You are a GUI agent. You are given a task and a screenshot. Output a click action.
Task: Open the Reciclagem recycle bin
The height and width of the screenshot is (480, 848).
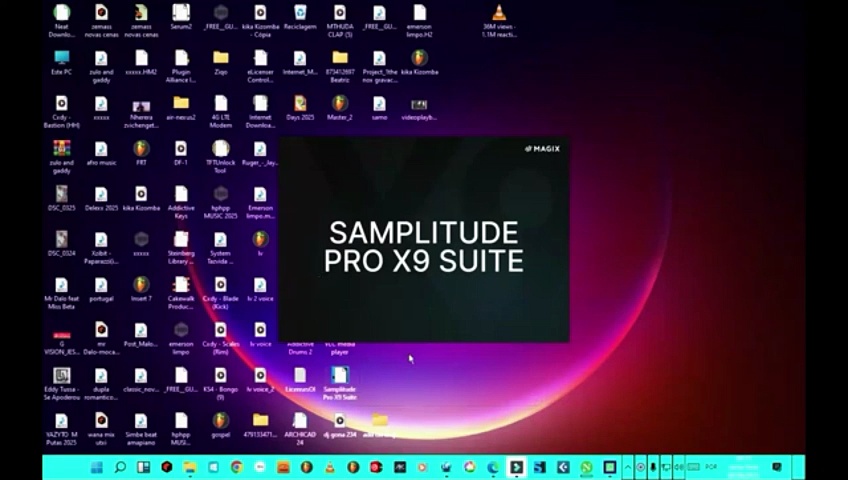click(x=300, y=14)
